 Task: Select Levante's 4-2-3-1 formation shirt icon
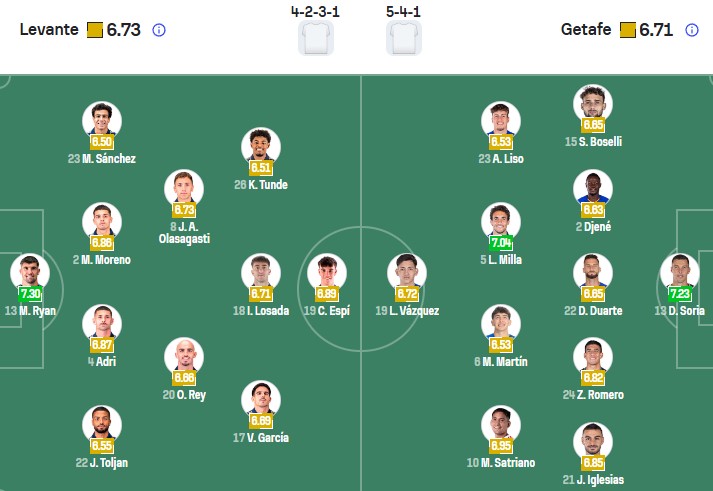coord(315,37)
